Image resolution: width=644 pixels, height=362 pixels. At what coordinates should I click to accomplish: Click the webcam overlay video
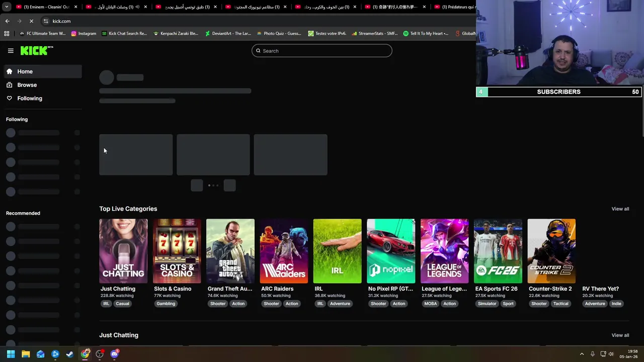[560, 43]
